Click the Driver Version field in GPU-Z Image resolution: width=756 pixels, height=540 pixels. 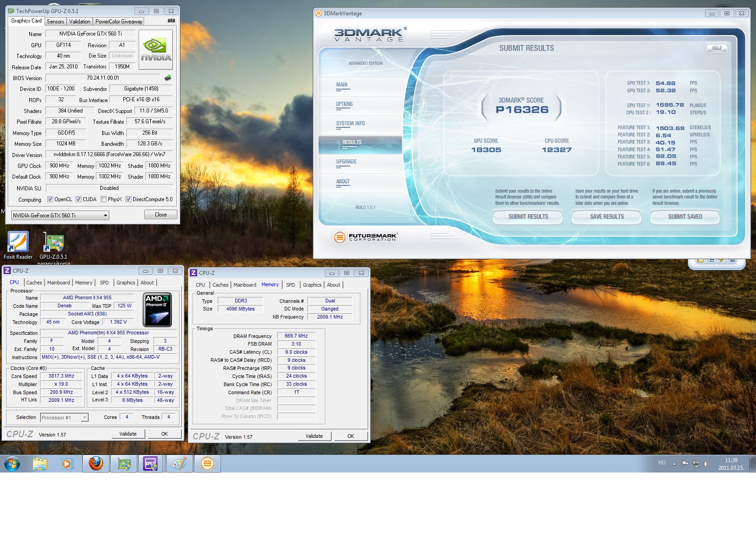pos(109,154)
